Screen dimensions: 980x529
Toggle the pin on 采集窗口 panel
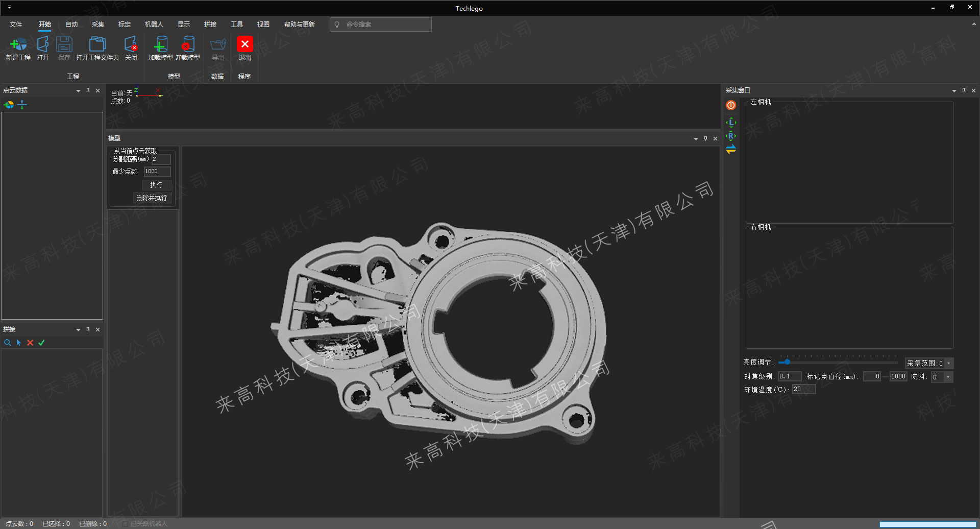[964, 90]
